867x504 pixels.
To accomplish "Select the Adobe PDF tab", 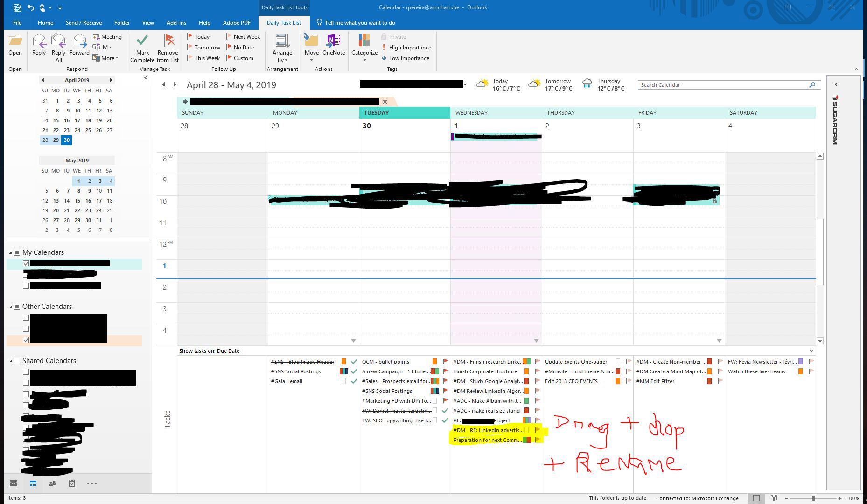I will 237,22.
